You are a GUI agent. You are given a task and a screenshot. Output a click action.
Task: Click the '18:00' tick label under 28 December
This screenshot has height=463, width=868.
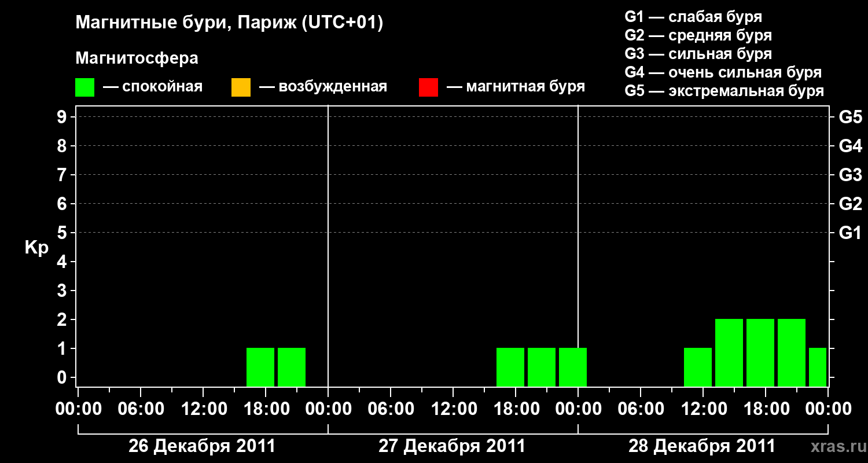767,409
